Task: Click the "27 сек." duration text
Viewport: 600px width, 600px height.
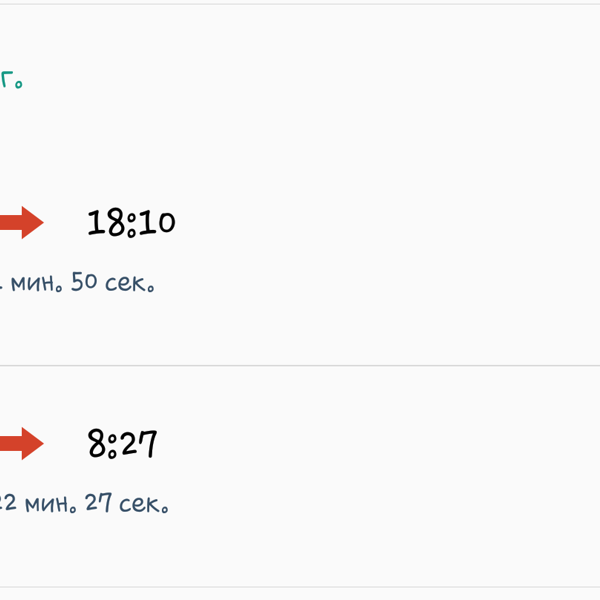Action: coord(127,503)
